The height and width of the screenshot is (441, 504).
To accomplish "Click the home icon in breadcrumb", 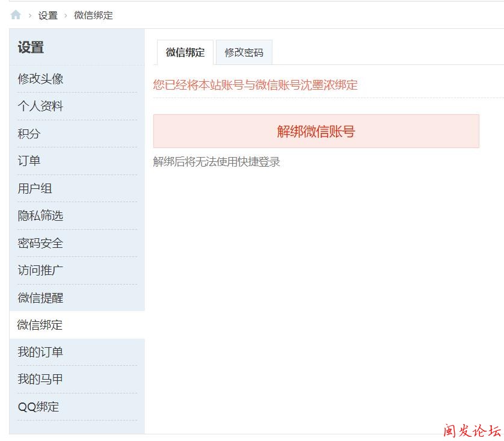I will pos(15,14).
